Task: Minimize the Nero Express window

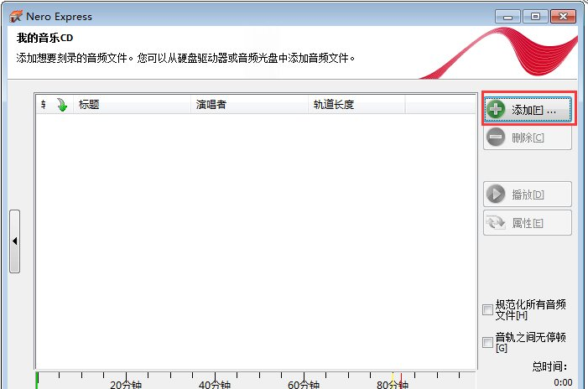Action: pos(507,17)
